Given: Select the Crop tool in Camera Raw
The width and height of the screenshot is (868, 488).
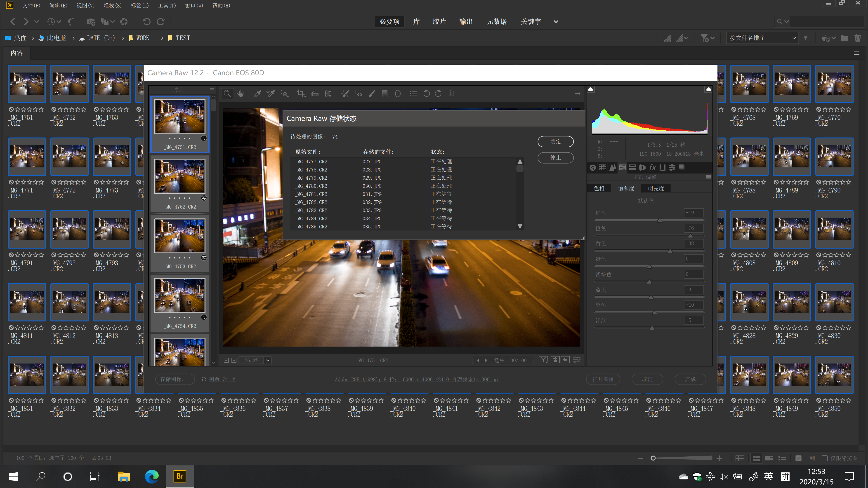Looking at the screenshot, I should [301, 94].
